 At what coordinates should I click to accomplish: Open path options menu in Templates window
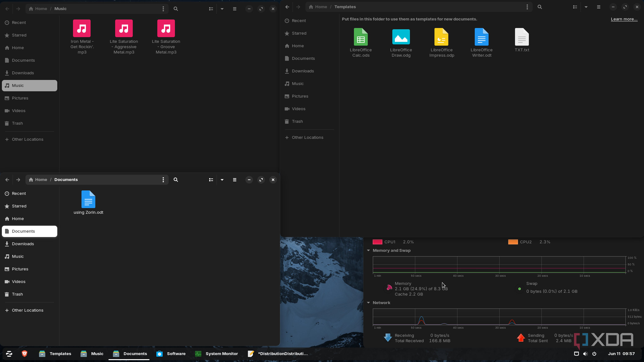[527, 7]
